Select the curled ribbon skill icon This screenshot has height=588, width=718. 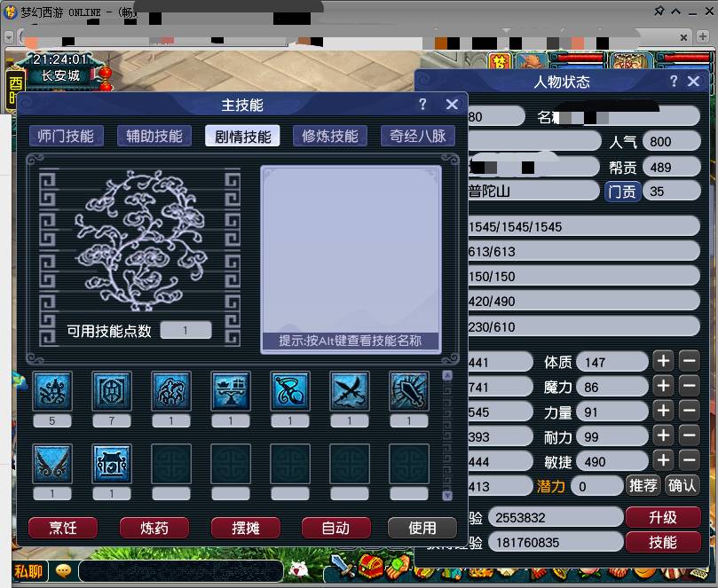point(290,391)
